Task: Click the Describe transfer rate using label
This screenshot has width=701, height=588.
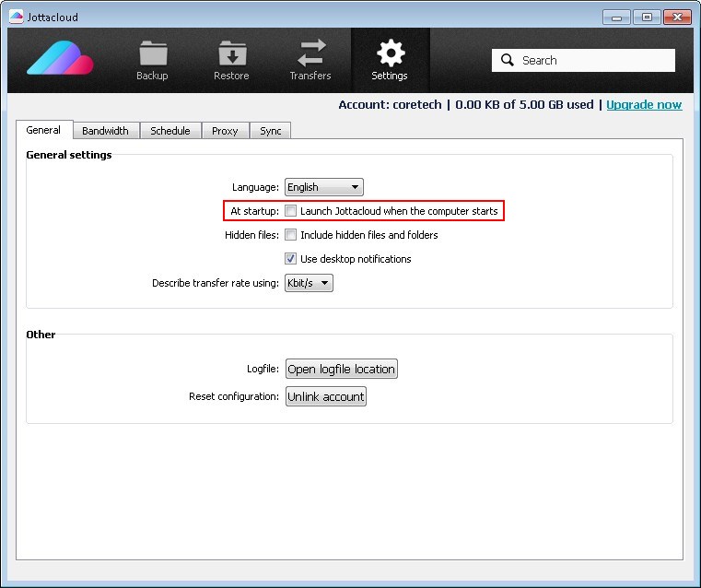Action: coord(216,283)
